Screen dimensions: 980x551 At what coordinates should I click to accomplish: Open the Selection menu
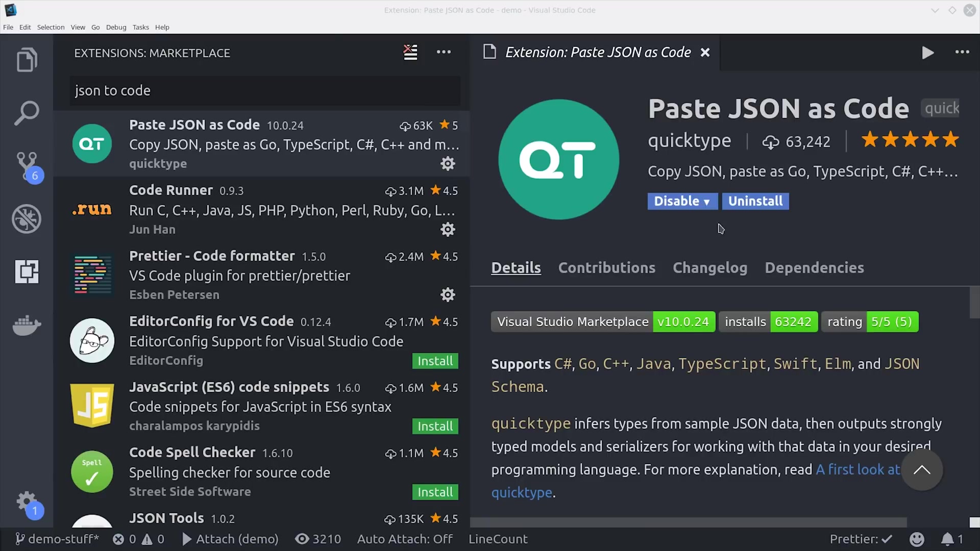(x=51, y=27)
